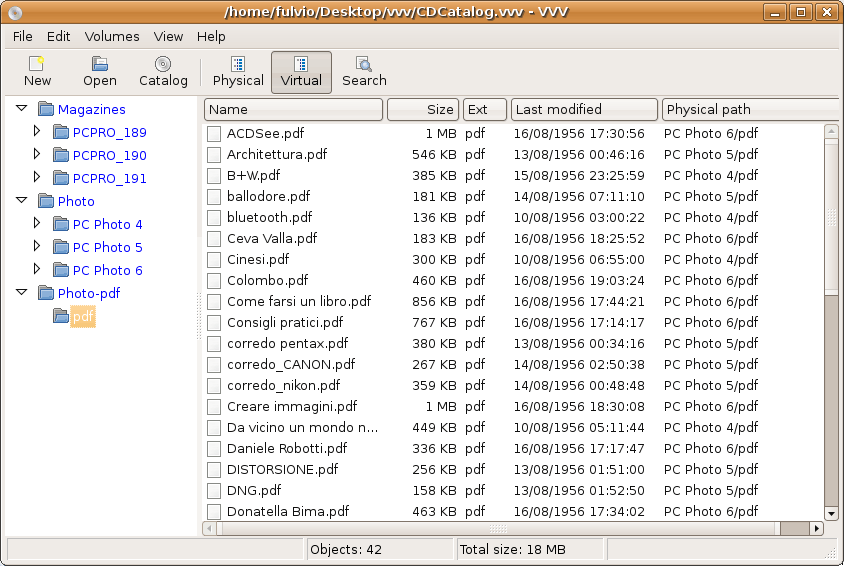This screenshot has height=566, width=844.
Task: Click the New catalog toolbar icon
Action: click(37, 64)
